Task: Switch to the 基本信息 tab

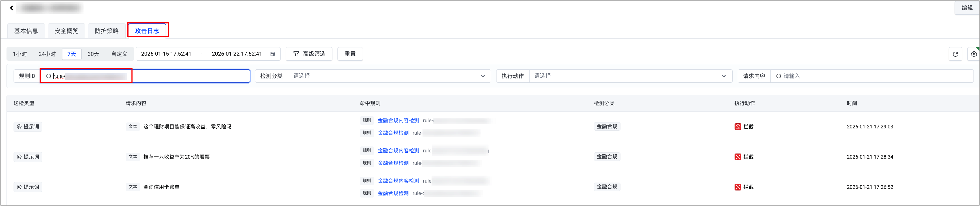Action: pos(26,31)
